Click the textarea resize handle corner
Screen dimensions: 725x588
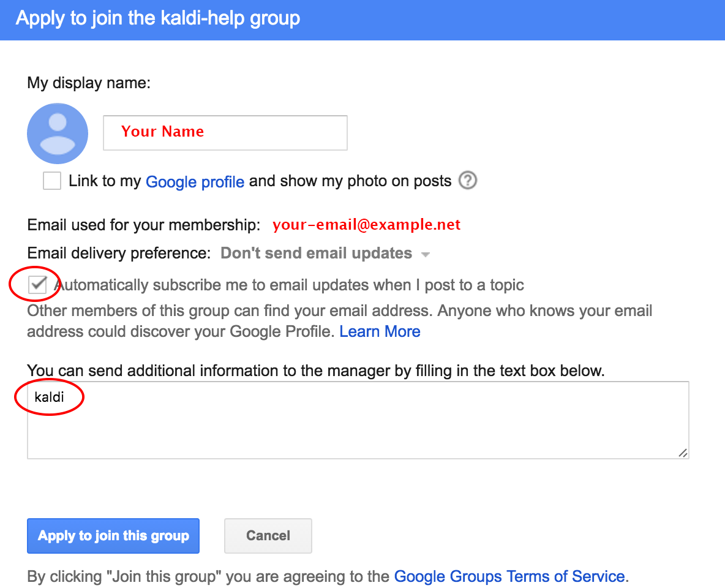tap(683, 453)
